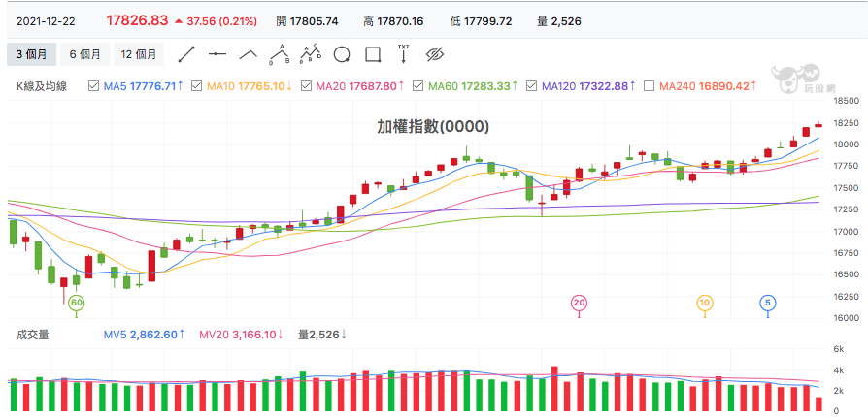
Task: Select the ABCD wave pattern tool
Action: [311, 54]
